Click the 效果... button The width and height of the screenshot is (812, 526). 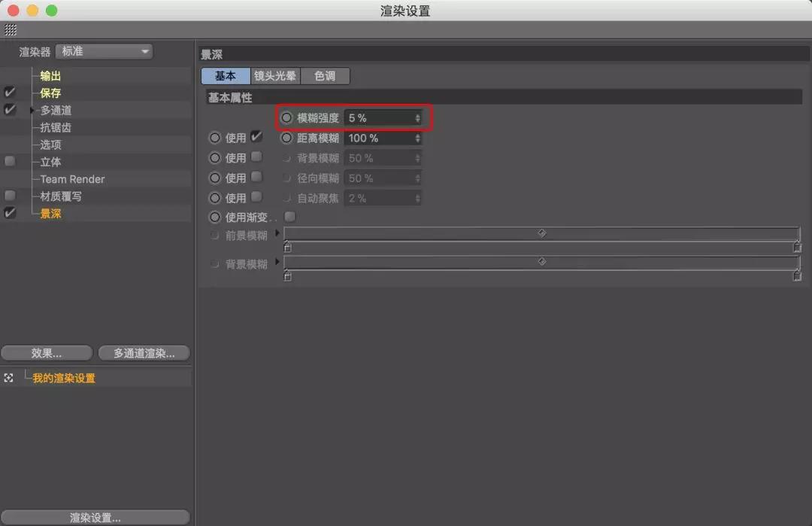click(x=47, y=353)
